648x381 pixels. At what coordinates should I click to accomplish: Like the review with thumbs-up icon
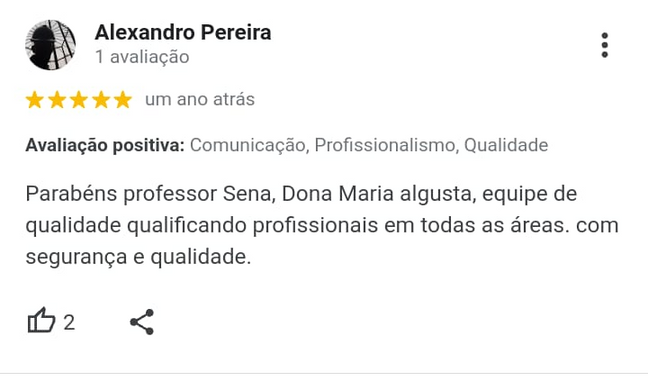[41, 321]
